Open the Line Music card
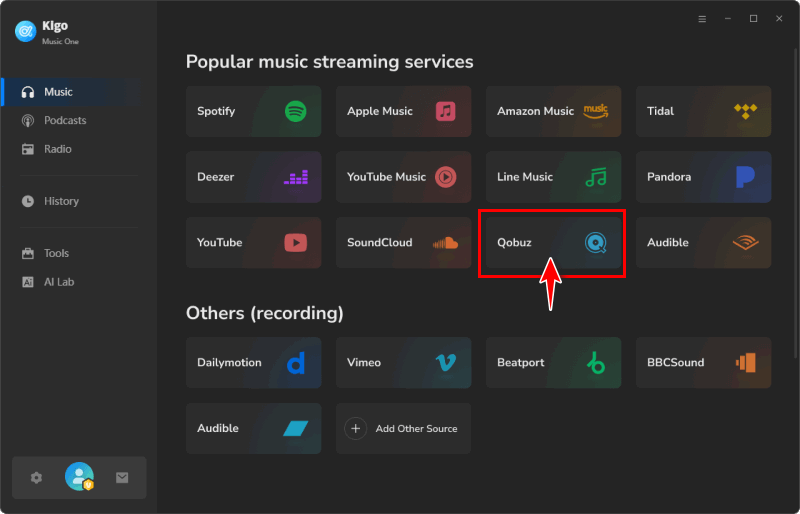 pyautogui.click(x=554, y=177)
